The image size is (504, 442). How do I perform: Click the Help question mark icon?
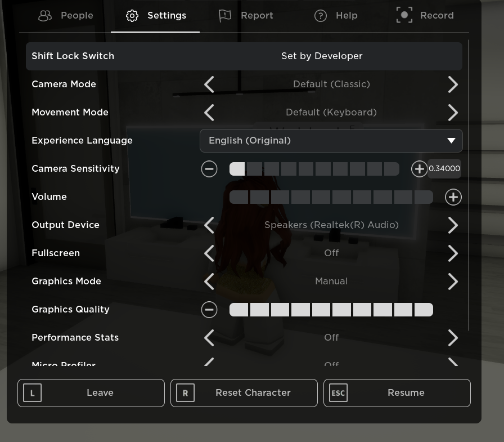click(321, 15)
